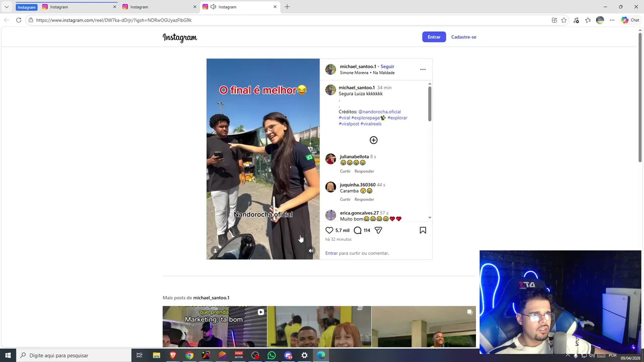Click Curtir under juquinha.360360 comment

pyautogui.click(x=345, y=200)
